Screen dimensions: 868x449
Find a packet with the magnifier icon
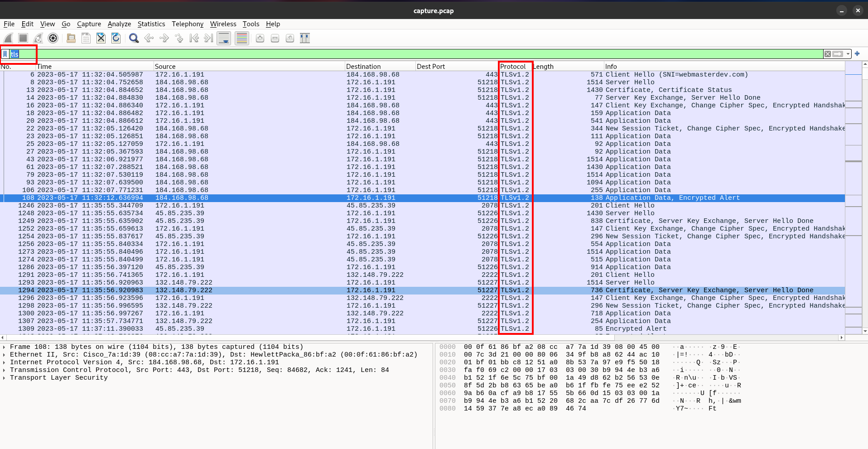134,39
